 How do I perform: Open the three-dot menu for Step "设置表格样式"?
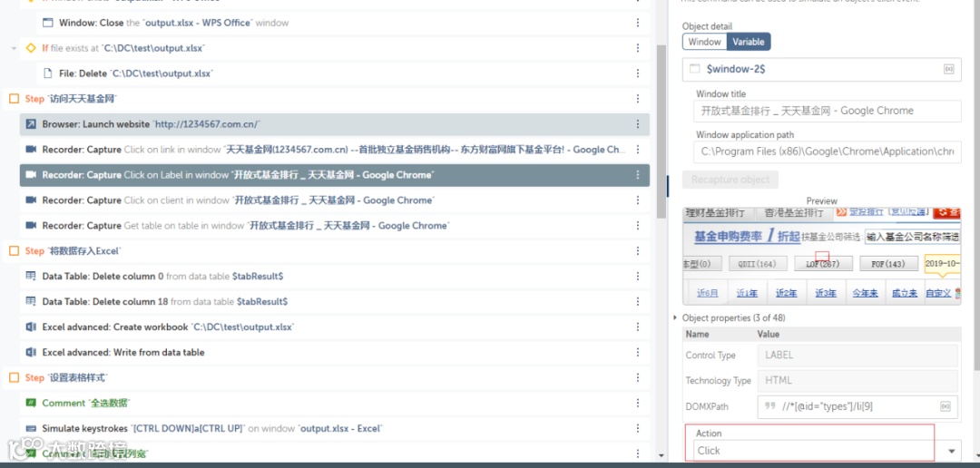(x=638, y=377)
